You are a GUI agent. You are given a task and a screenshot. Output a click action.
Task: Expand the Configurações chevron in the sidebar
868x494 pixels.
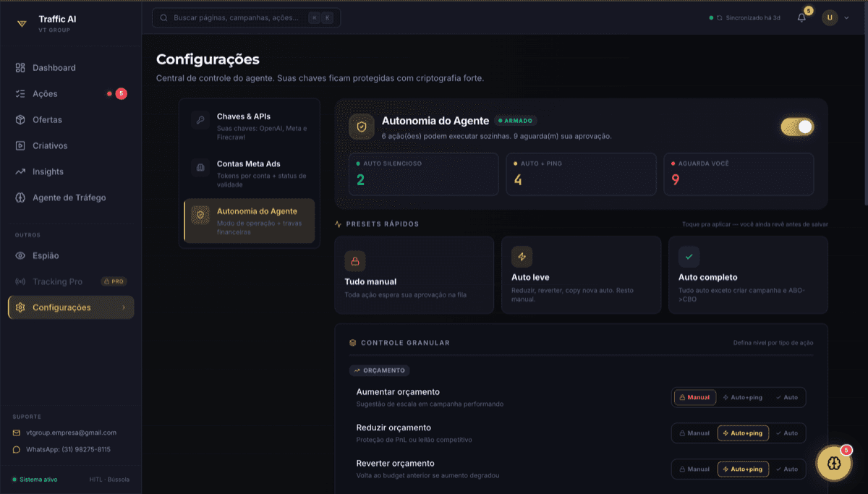click(x=123, y=308)
